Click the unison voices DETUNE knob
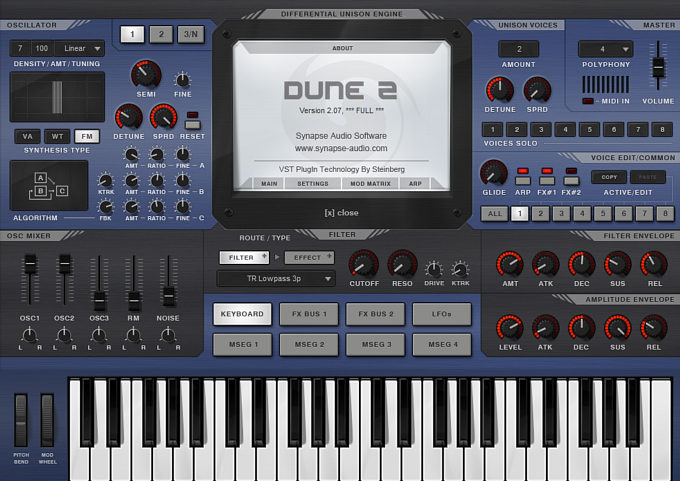 499,91
